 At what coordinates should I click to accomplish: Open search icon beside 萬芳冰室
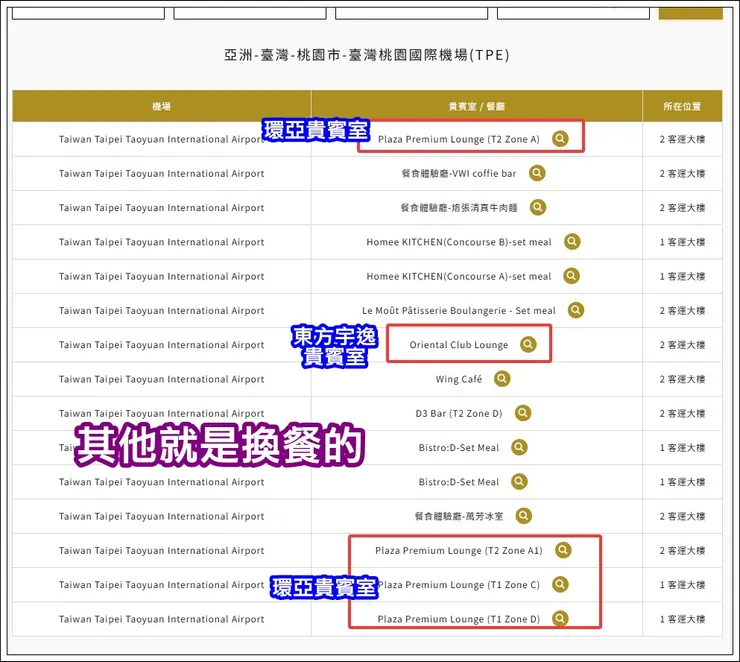[x=523, y=516]
